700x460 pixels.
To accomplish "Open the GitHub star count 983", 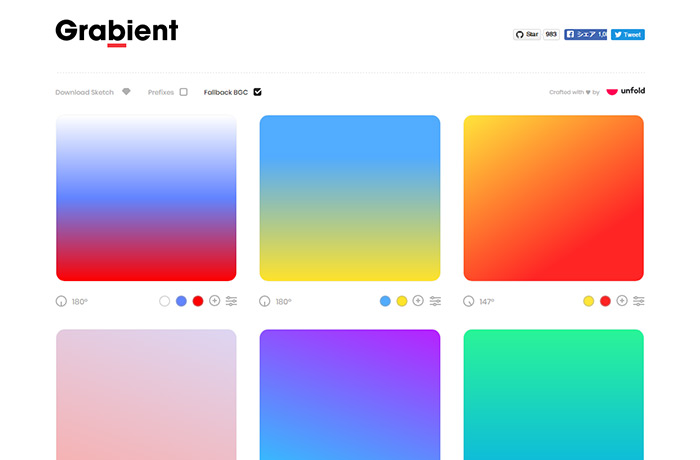I will coord(551,34).
